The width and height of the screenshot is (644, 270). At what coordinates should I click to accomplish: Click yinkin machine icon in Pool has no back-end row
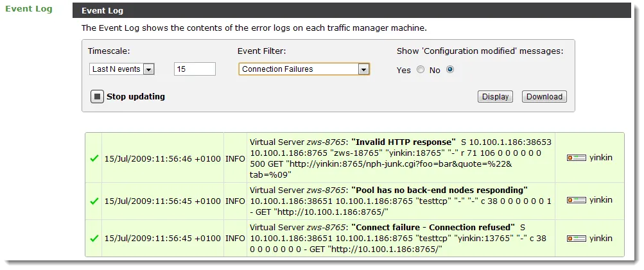(576, 200)
